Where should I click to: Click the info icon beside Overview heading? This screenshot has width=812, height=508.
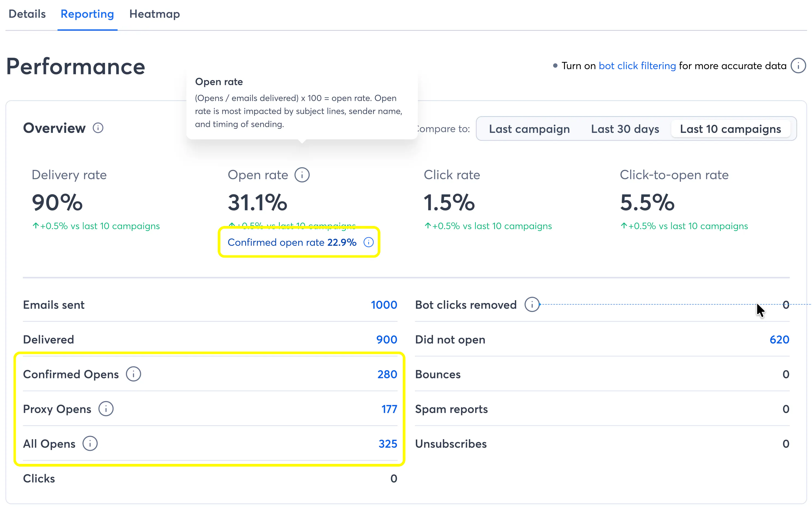click(98, 128)
